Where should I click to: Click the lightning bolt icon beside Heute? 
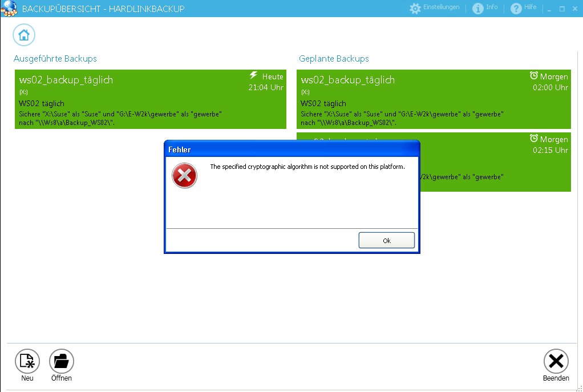254,76
